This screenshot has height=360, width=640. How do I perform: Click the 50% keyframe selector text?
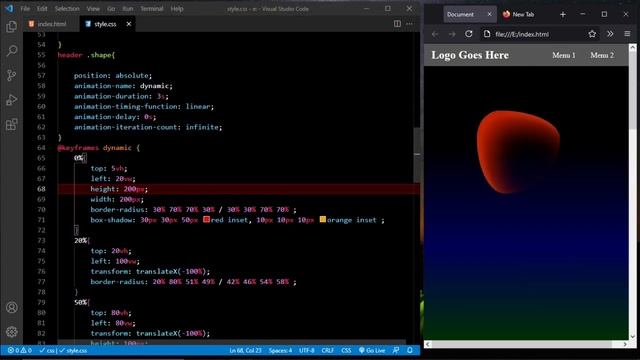(x=80, y=302)
